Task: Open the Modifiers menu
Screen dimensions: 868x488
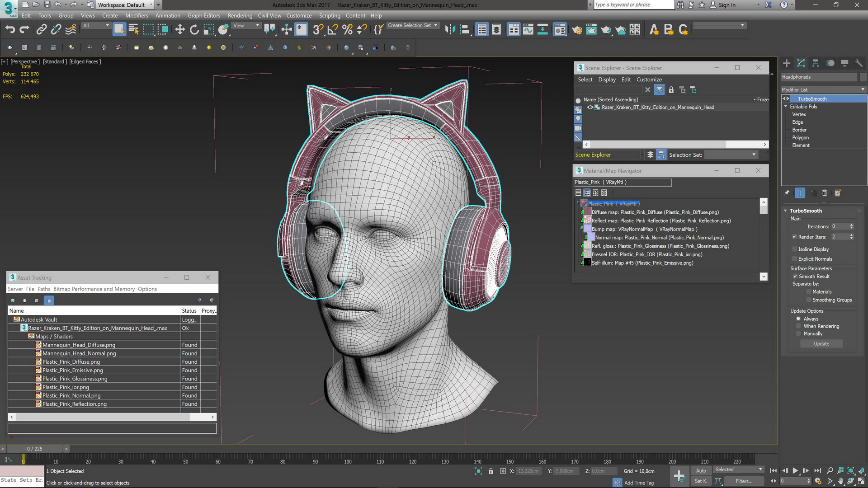Action: (137, 15)
